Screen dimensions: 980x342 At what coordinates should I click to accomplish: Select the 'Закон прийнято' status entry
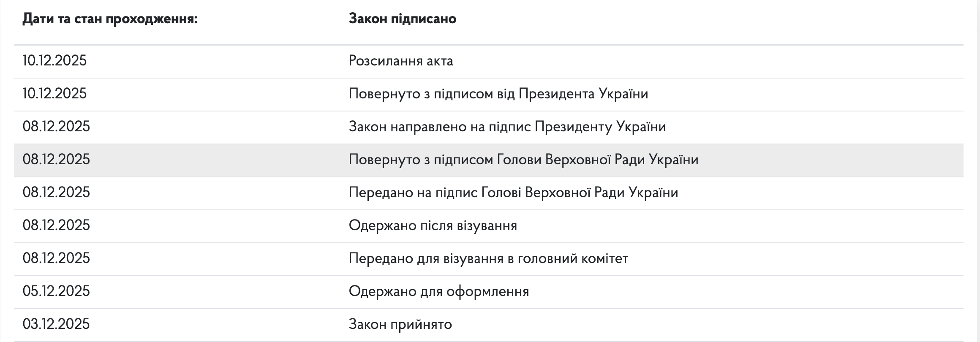[400, 324]
